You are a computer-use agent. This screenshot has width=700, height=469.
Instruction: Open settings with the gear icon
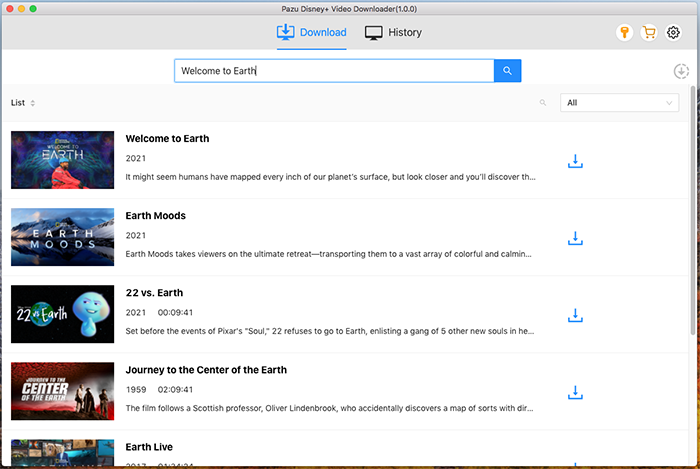[673, 33]
